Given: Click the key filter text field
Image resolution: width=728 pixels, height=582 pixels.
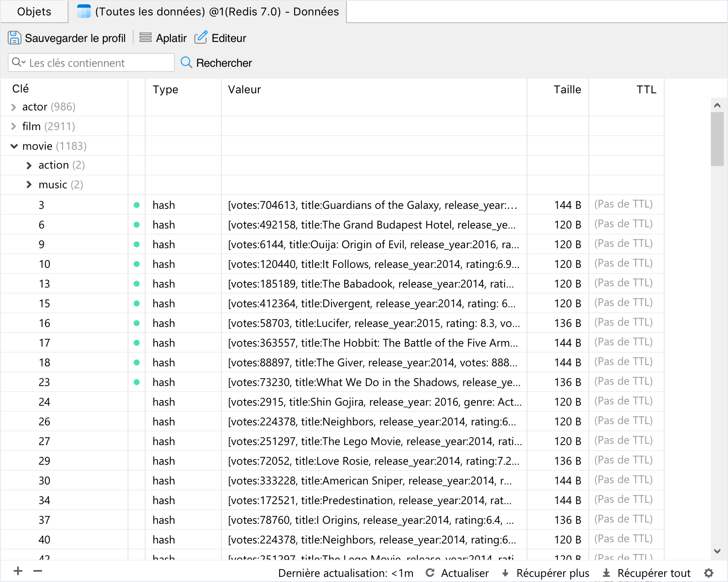Looking at the screenshot, I should click(x=98, y=63).
